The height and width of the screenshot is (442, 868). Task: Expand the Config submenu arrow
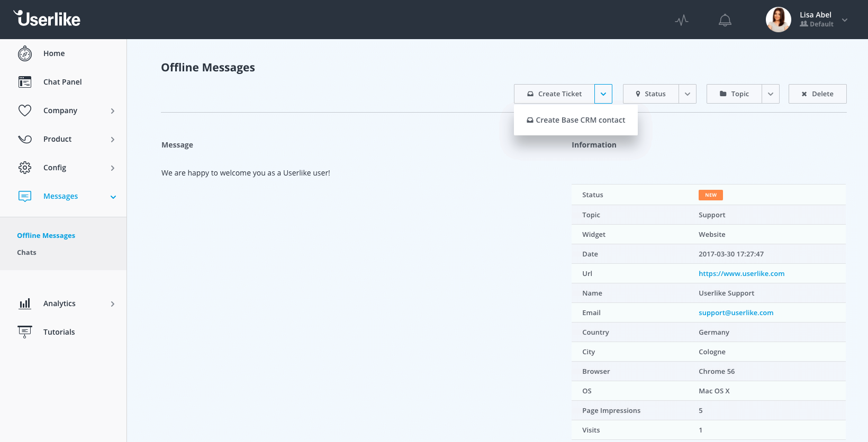113,168
